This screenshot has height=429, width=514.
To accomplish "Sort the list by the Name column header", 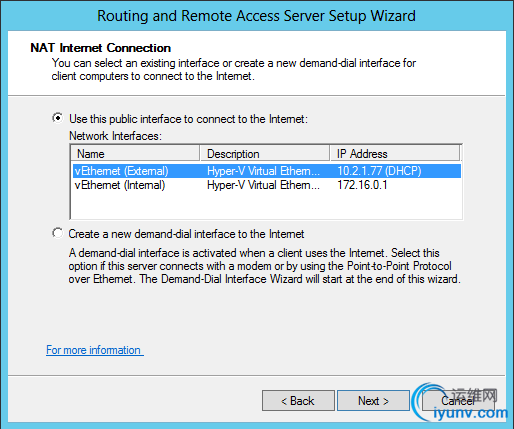I will point(135,153).
